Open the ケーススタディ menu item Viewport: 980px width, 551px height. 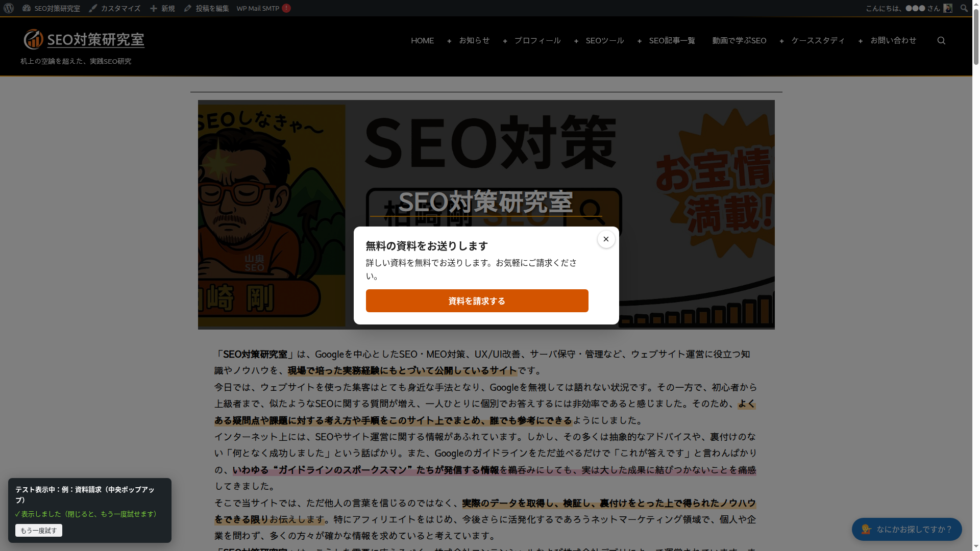(818, 40)
